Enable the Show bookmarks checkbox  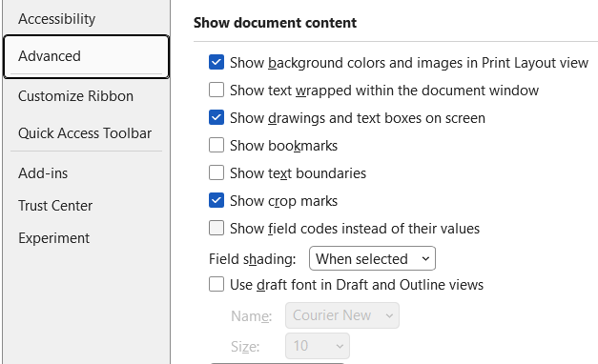(x=217, y=146)
